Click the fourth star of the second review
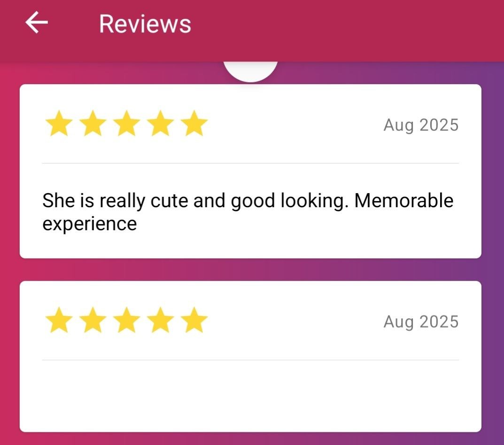Viewport: 504px width, 445px height. pyautogui.click(x=160, y=320)
